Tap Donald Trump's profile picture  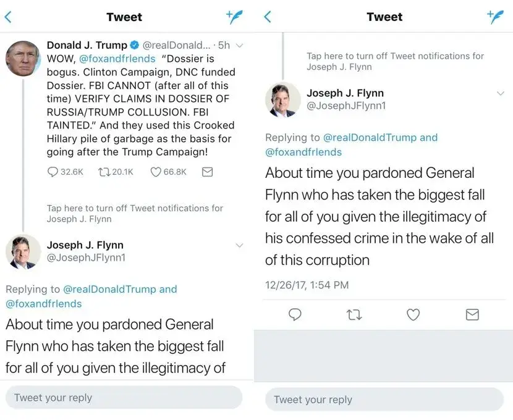point(23,59)
